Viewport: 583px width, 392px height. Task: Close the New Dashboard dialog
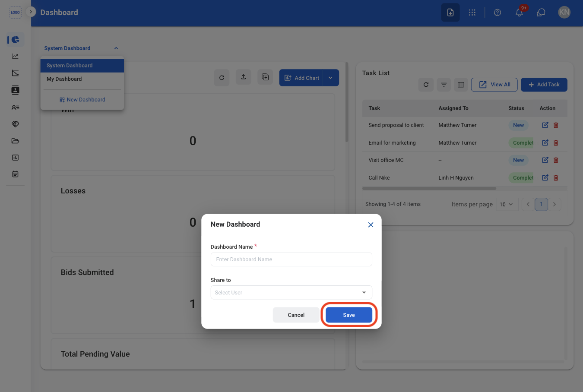pos(371,225)
